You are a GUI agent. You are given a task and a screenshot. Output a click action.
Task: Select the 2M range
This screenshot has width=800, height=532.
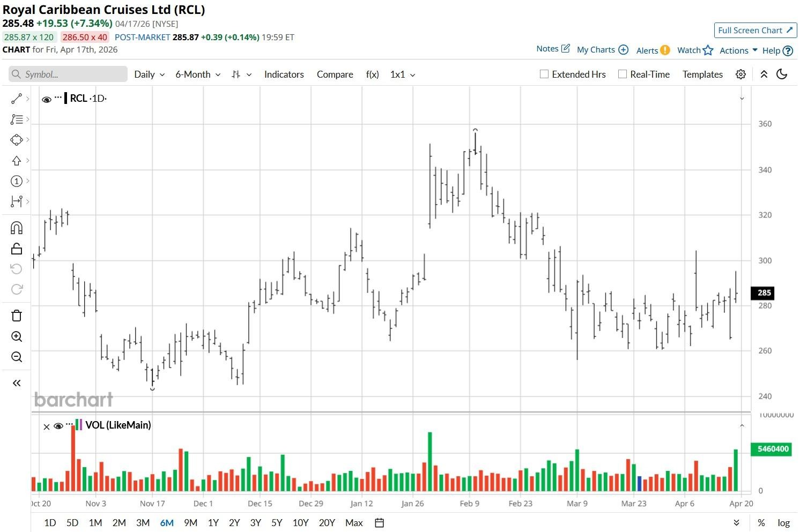click(119, 523)
